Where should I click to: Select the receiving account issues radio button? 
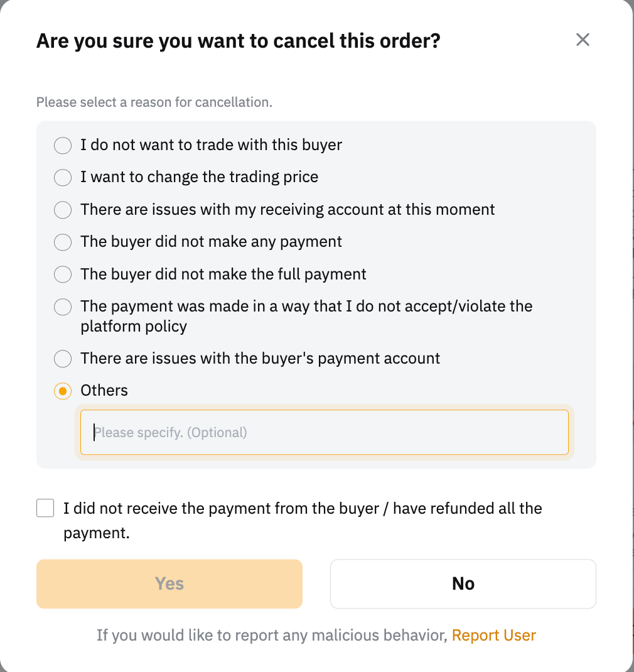point(63,210)
